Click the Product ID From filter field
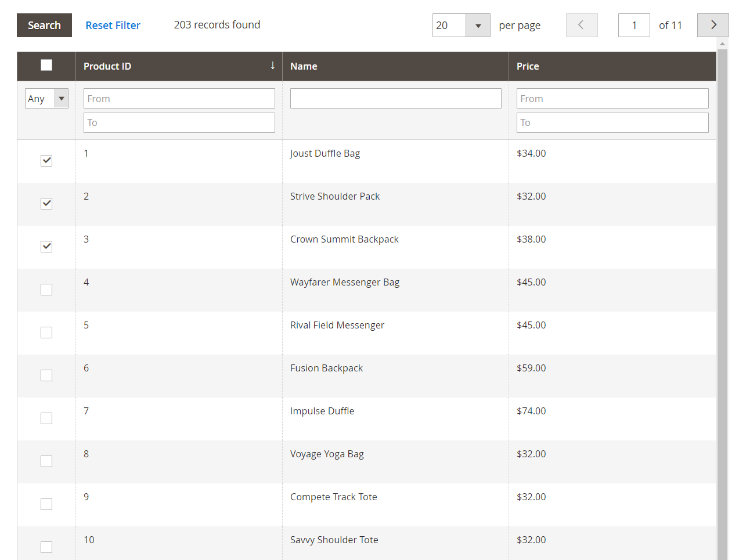The width and height of the screenshot is (739, 560). pos(179,99)
